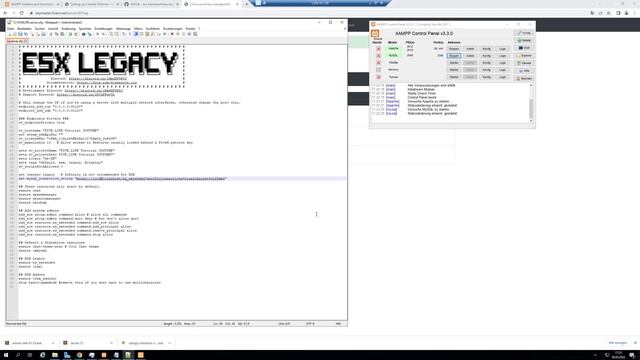
Task: Zoom in using the Notepad++ toolbar icon
Action: tap(98, 34)
